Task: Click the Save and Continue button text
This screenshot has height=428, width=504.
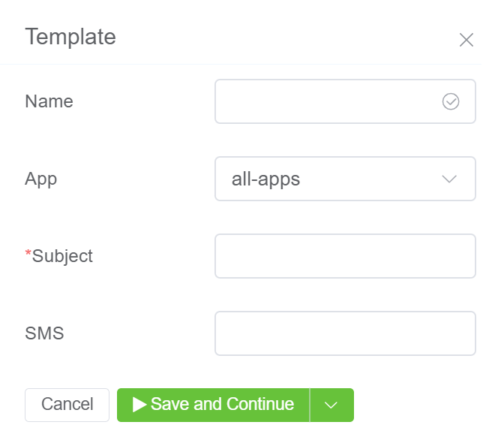Action: pos(222,405)
